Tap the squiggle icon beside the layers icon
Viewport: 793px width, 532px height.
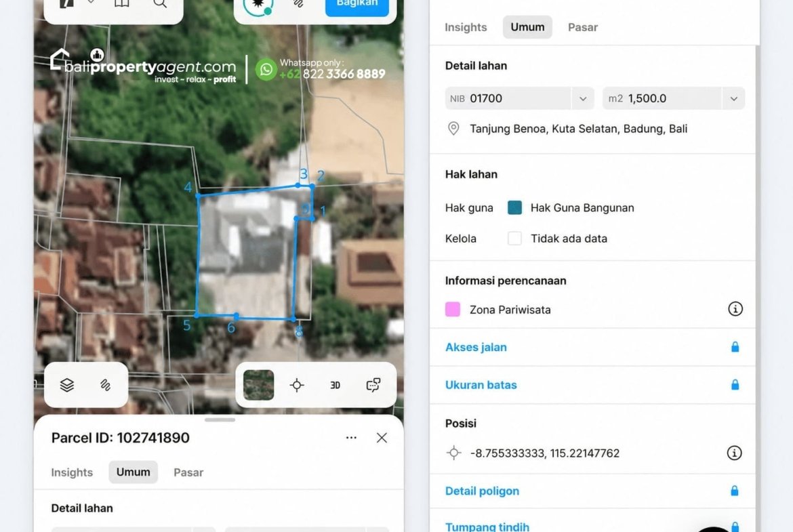click(105, 386)
